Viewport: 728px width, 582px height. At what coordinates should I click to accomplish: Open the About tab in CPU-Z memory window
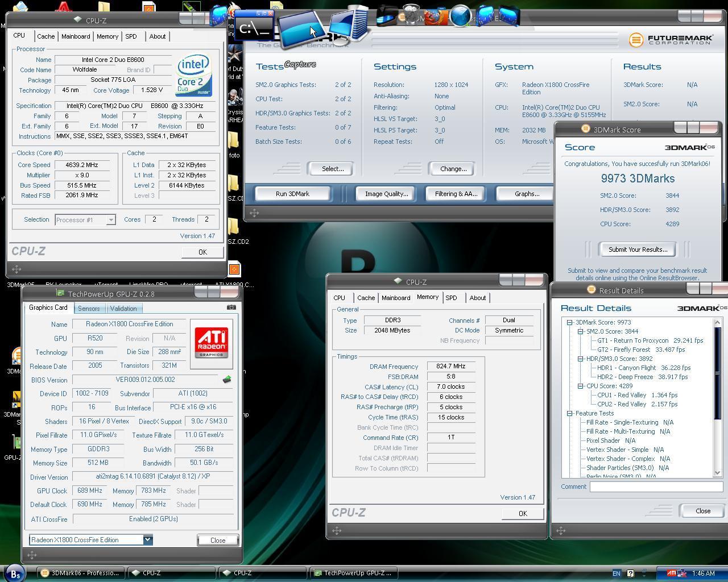(478, 298)
